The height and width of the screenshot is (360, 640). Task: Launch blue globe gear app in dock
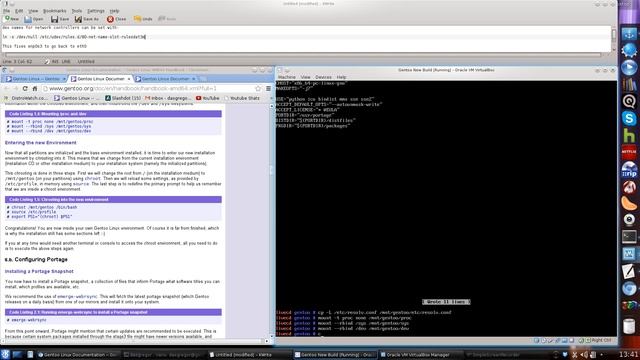point(629,51)
